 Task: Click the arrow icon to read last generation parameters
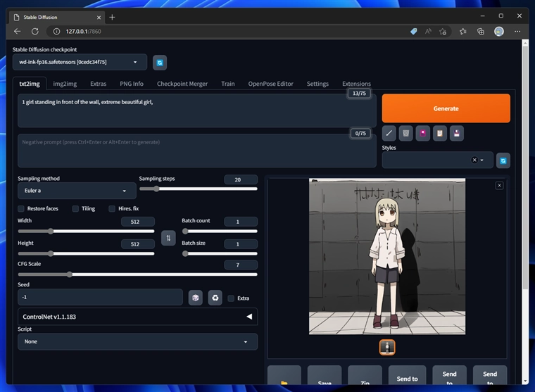[389, 133]
